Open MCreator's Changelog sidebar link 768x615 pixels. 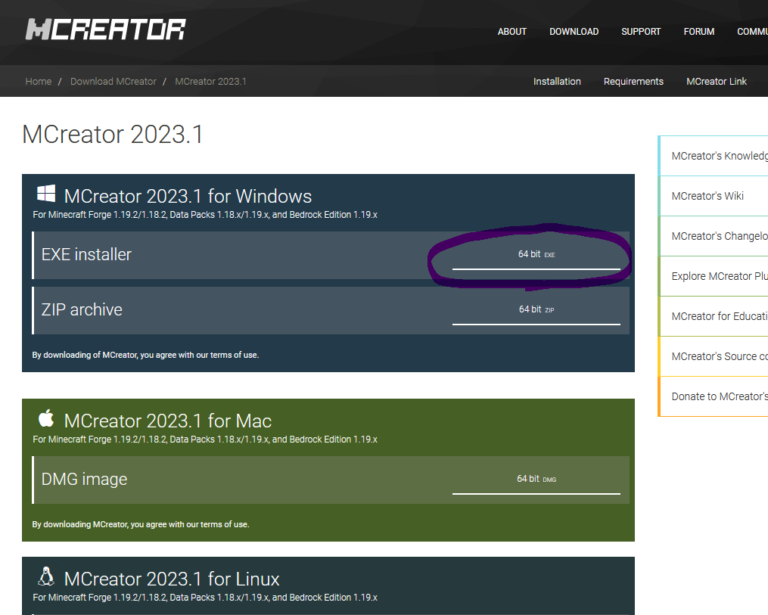pyautogui.click(x=718, y=236)
